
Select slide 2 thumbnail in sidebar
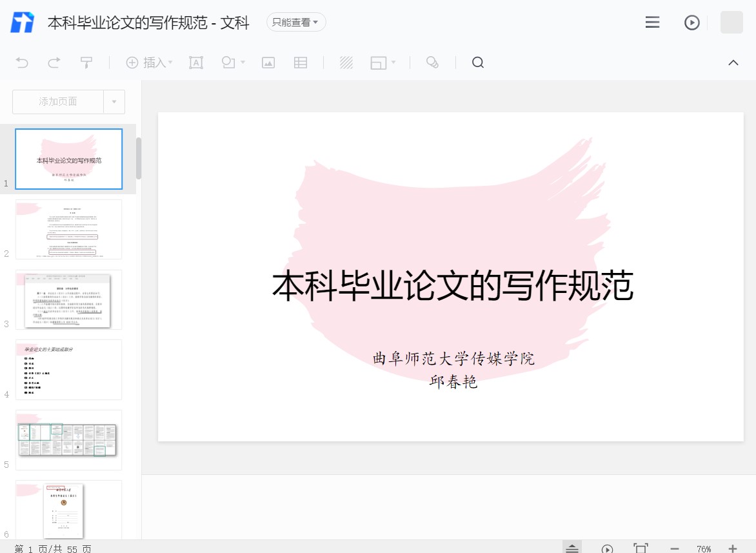[68, 229]
